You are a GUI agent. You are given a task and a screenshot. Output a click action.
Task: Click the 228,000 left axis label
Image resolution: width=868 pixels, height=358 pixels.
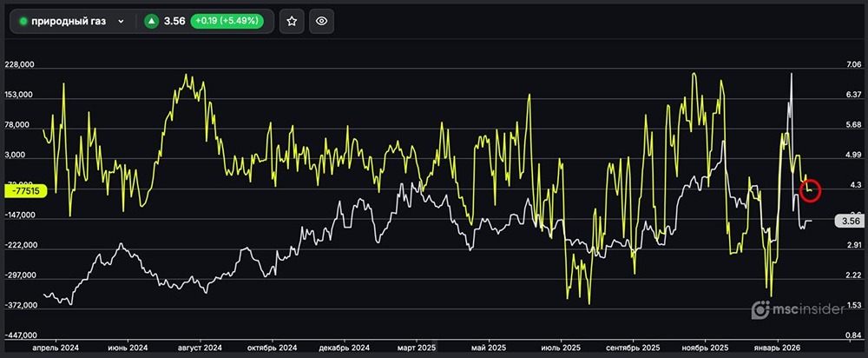tap(20, 65)
